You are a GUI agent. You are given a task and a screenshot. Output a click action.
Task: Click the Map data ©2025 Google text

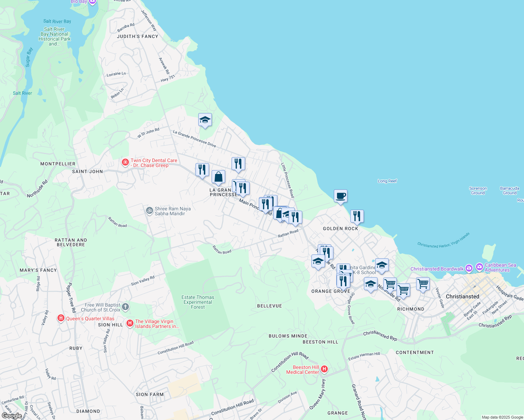point(502,417)
